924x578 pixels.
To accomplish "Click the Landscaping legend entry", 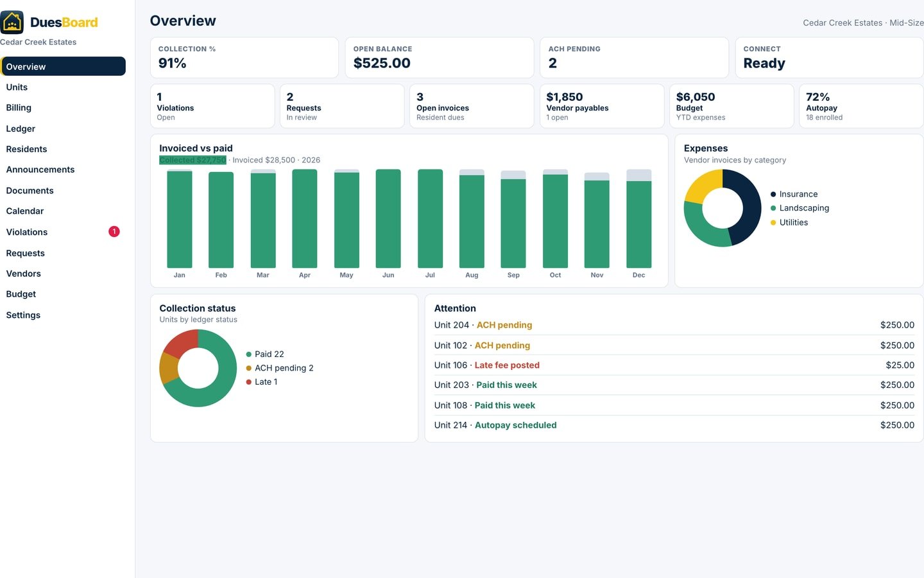I will coord(800,208).
